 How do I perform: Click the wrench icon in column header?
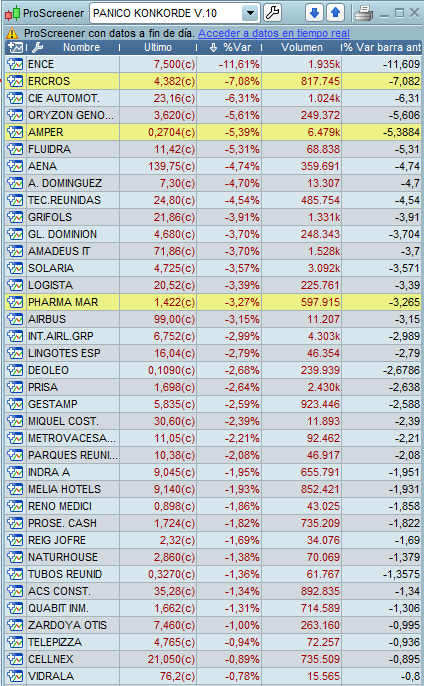point(38,47)
